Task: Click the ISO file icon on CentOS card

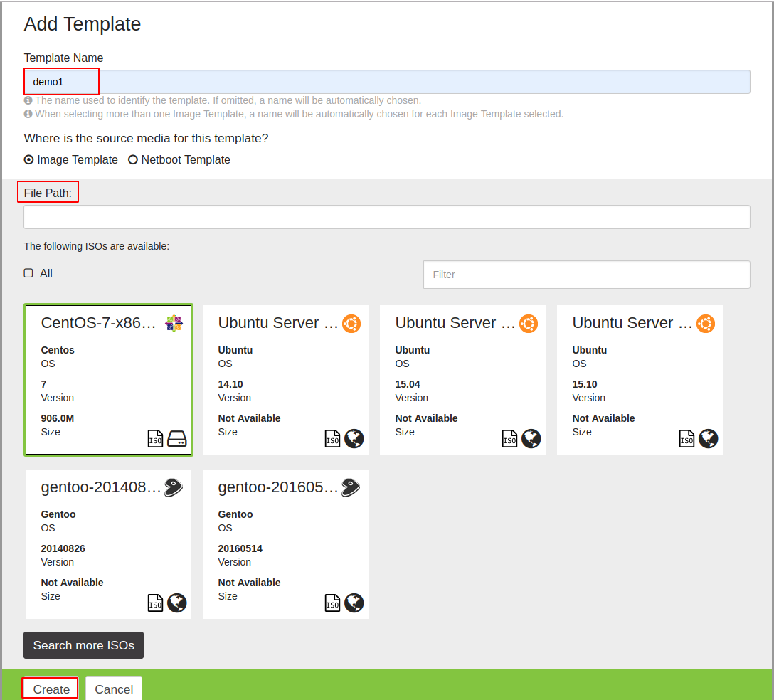Action: click(155, 438)
